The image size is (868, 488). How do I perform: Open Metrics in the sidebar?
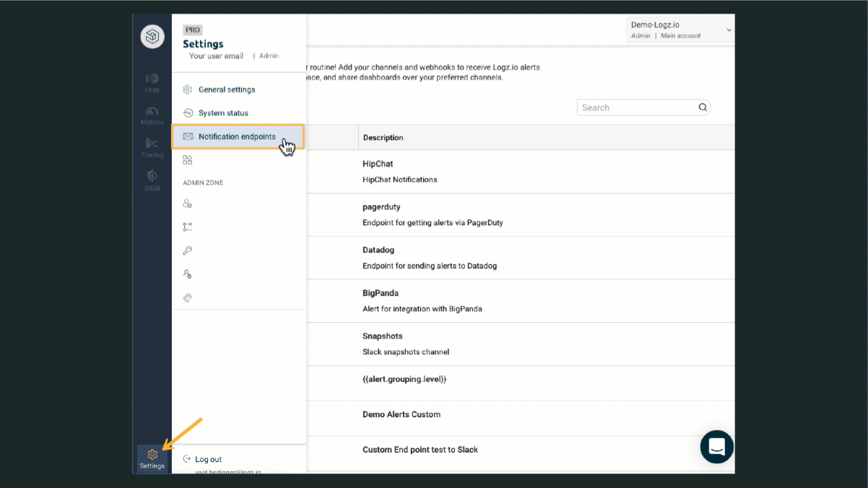tap(152, 116)
